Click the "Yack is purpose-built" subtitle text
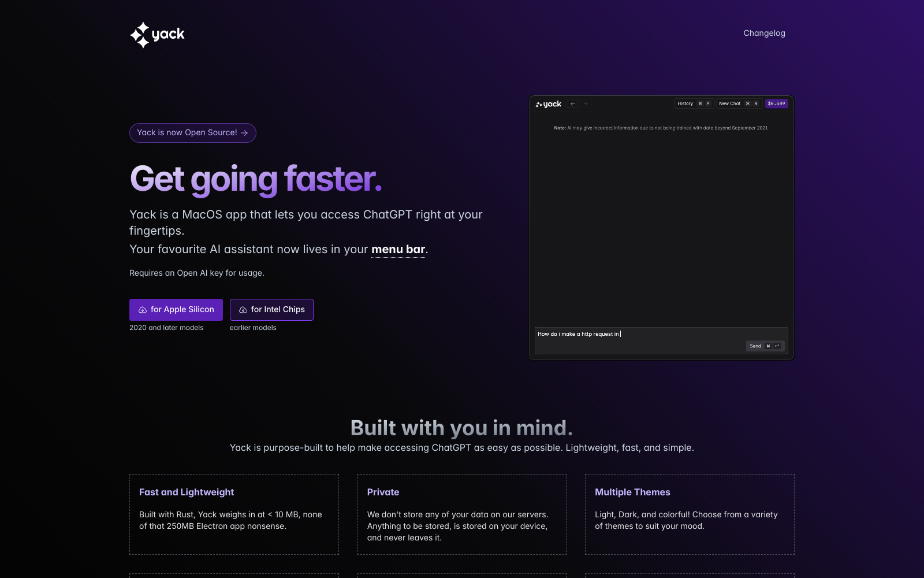 click(x=462, y=448)
